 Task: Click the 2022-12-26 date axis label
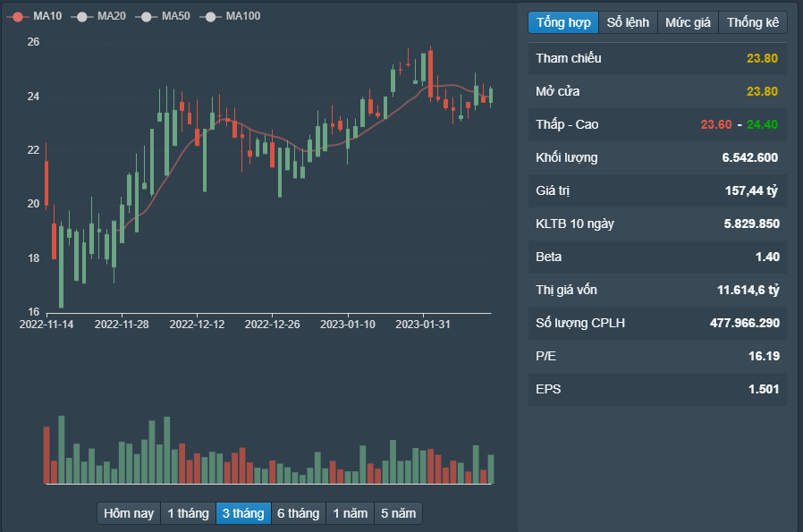click(272, 325)
